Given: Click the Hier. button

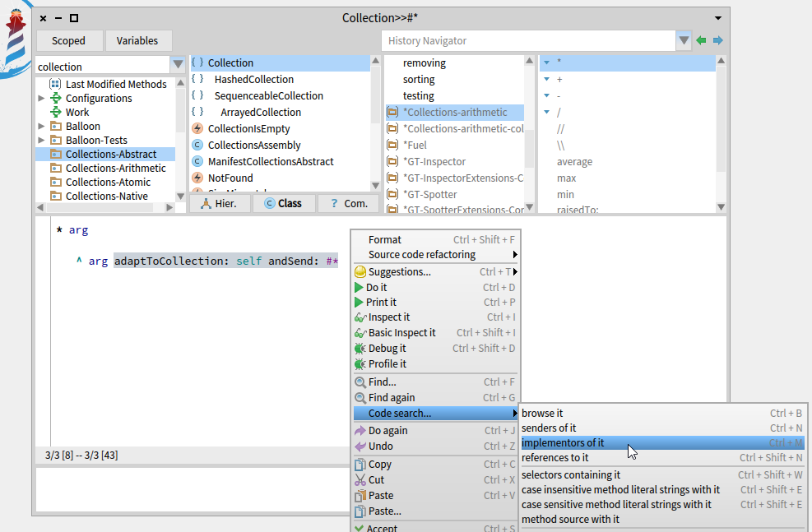Looking at the screenshot, I should coord(220,203).
